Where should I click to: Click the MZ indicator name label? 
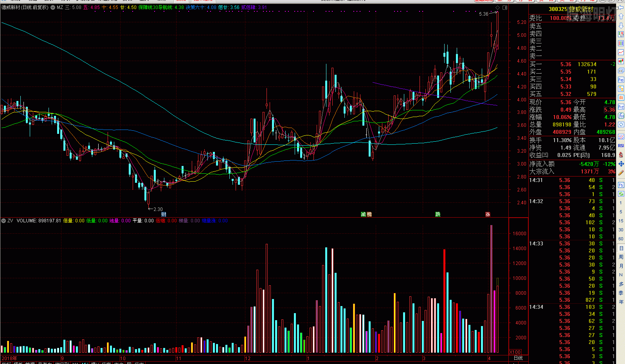[x=60, y=7]
